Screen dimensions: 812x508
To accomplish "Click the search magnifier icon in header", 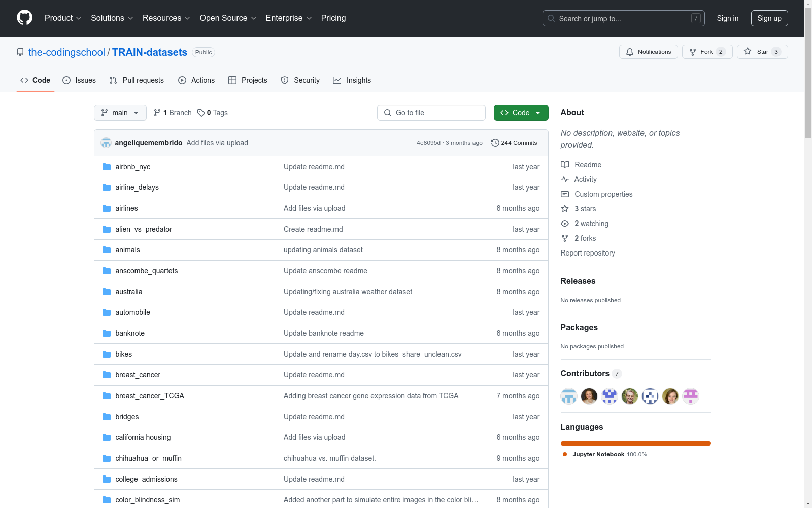I will [551, 18].
